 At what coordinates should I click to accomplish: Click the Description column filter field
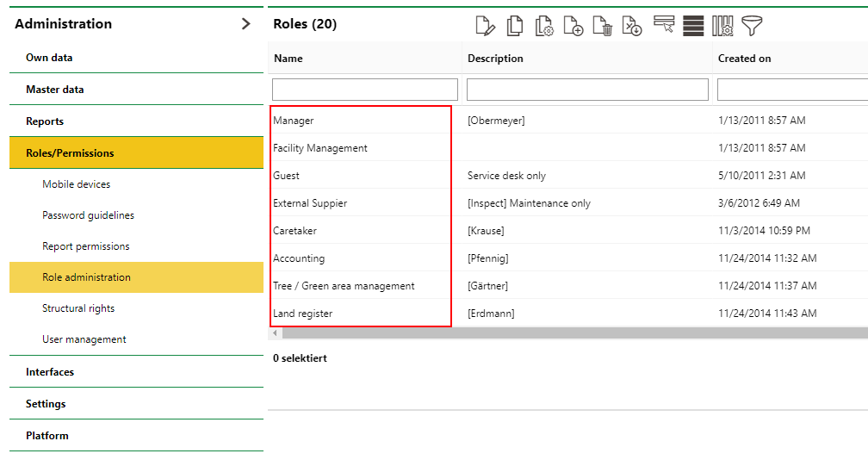click(587, 90)
